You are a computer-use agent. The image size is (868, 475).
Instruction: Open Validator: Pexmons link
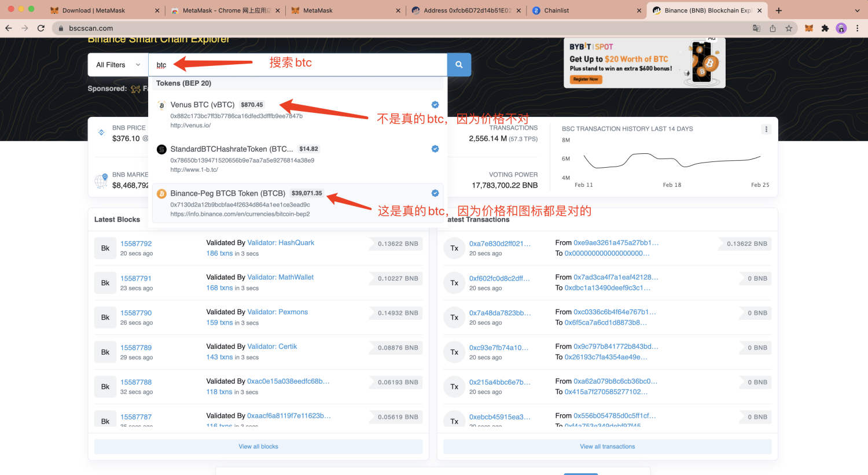[x=278, y=312]
